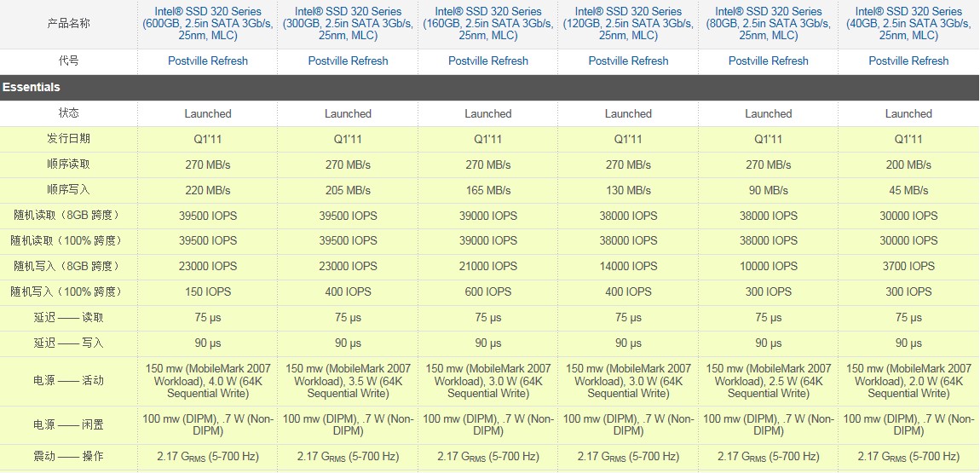This screenshot has width=980, height=473.
Task: Click the 3.5 W active power cell
Action: click(349, 381)
